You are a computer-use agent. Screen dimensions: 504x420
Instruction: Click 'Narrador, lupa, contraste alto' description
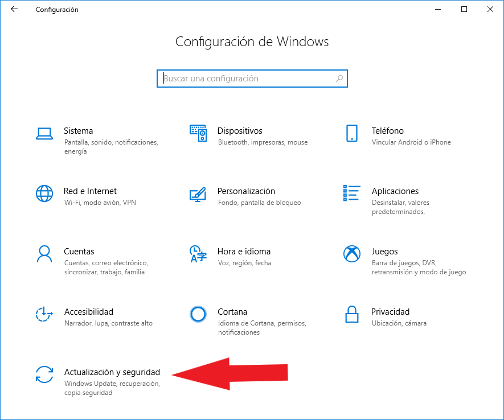tap(108, 323)
